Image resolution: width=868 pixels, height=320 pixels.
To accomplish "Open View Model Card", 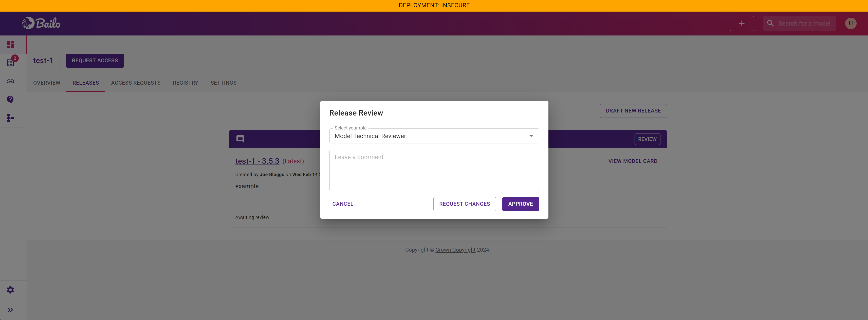I will tap(633, 161).
